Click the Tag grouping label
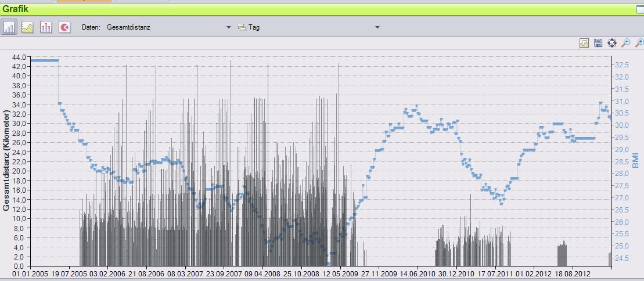 click(x=254, y=27)
